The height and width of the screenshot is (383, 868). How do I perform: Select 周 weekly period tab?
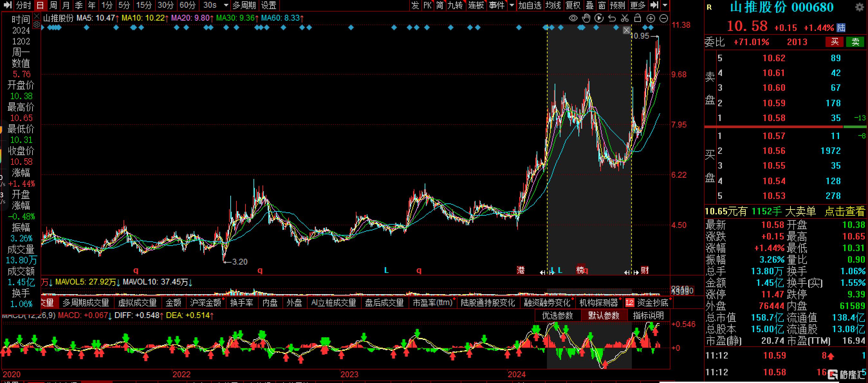(53, 5)
